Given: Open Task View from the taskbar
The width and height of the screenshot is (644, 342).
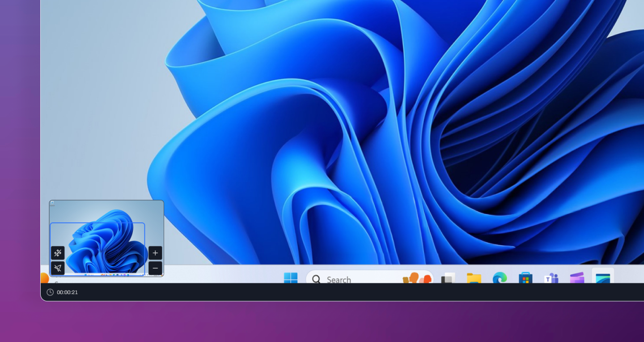Looking at the screenshot, I should [448, 278].
